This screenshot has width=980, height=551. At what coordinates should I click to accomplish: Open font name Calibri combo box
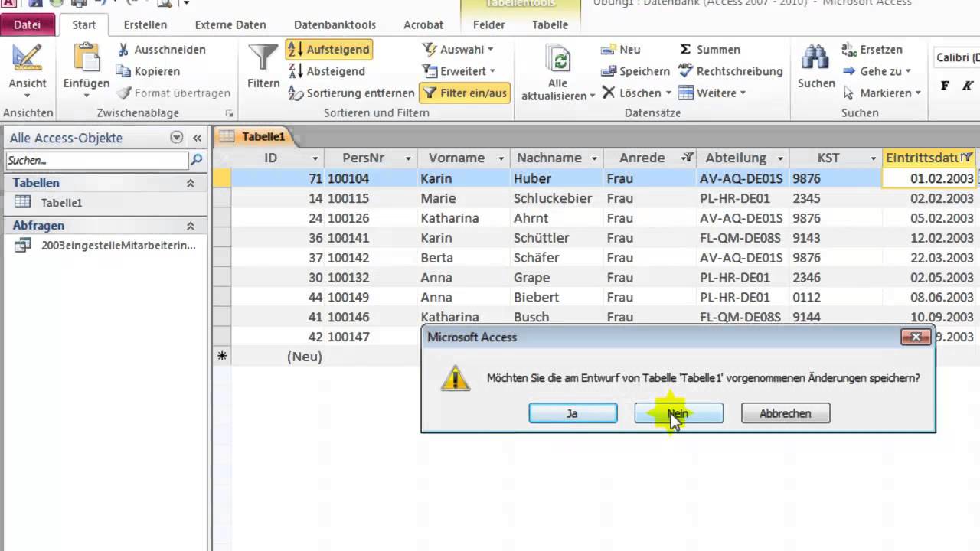(x=956, y=57)
